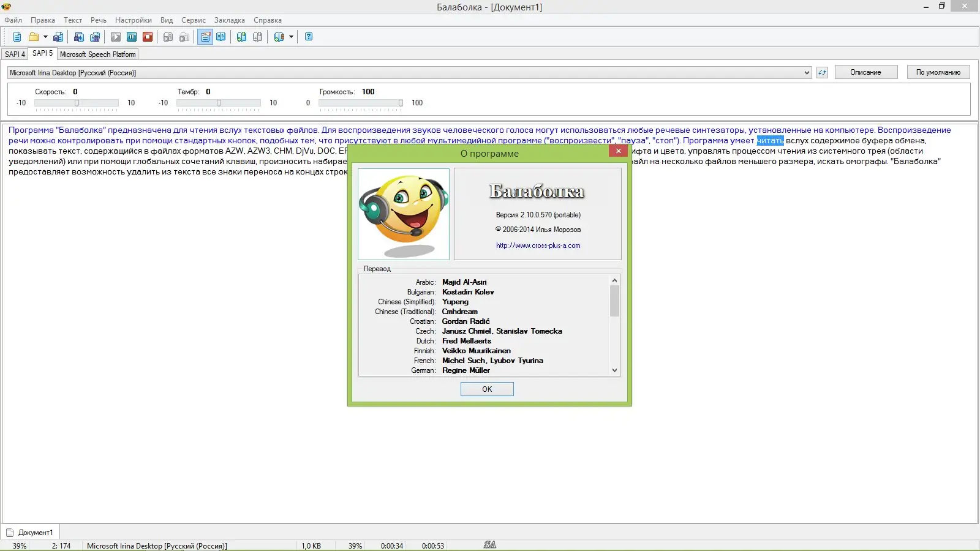
Task: Open the Настройки menu
Action: click(x=134, y=20)
